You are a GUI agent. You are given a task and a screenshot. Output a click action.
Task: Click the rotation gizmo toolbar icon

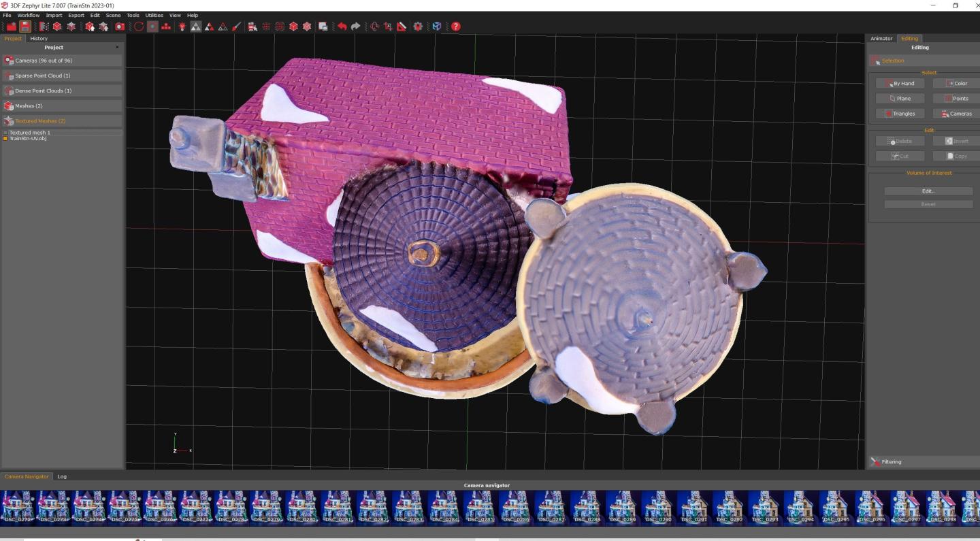[374, 27]
